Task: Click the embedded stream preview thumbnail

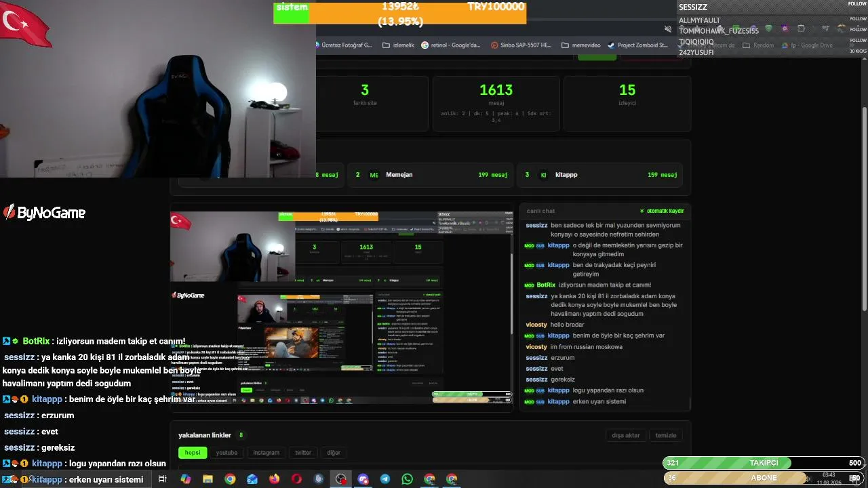Action: click(341, 307)
